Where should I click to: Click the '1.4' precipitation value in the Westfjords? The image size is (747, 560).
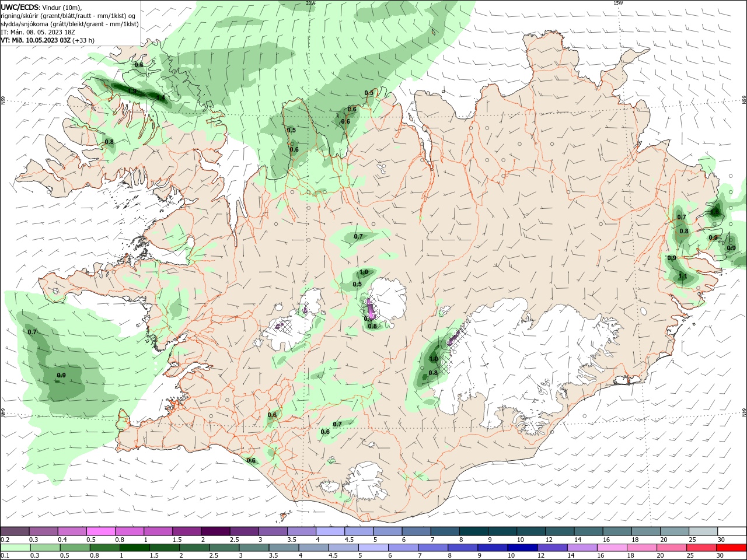click(160, 97)
